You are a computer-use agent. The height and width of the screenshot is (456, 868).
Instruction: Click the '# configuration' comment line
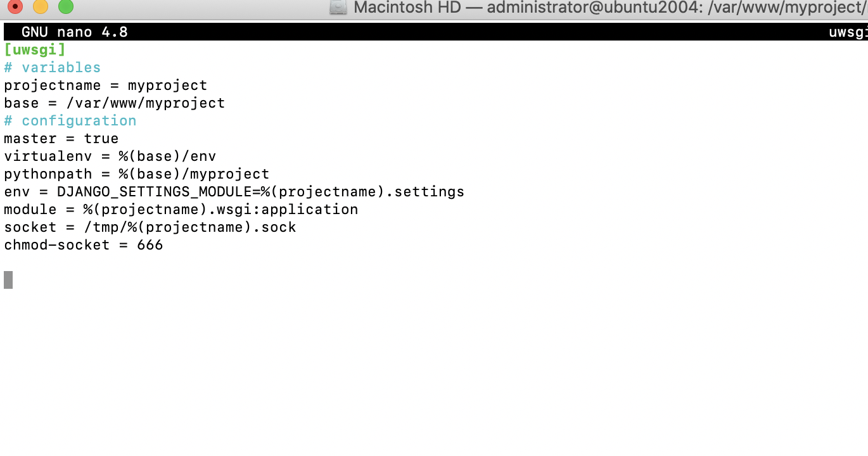click(70, 120)
